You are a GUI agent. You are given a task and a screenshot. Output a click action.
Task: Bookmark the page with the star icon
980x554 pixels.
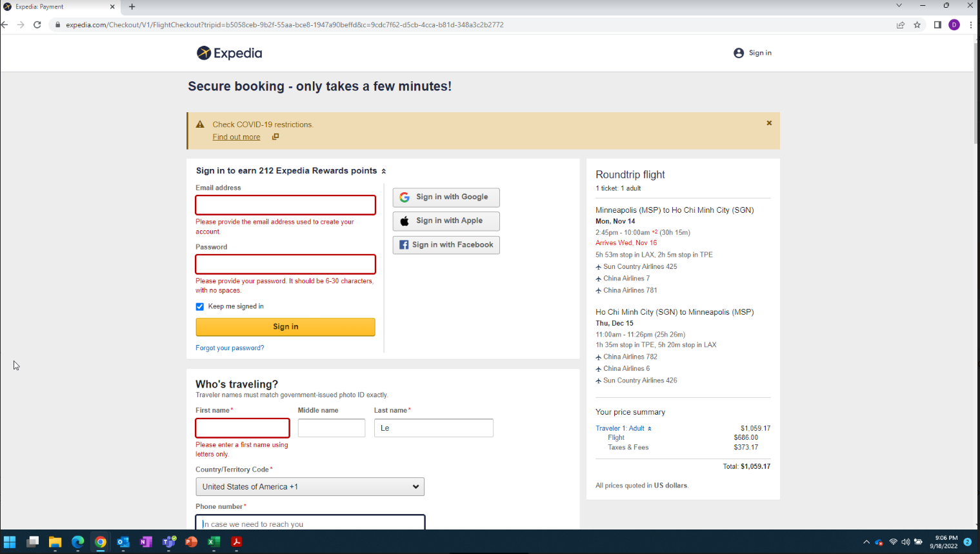[918, 24]
